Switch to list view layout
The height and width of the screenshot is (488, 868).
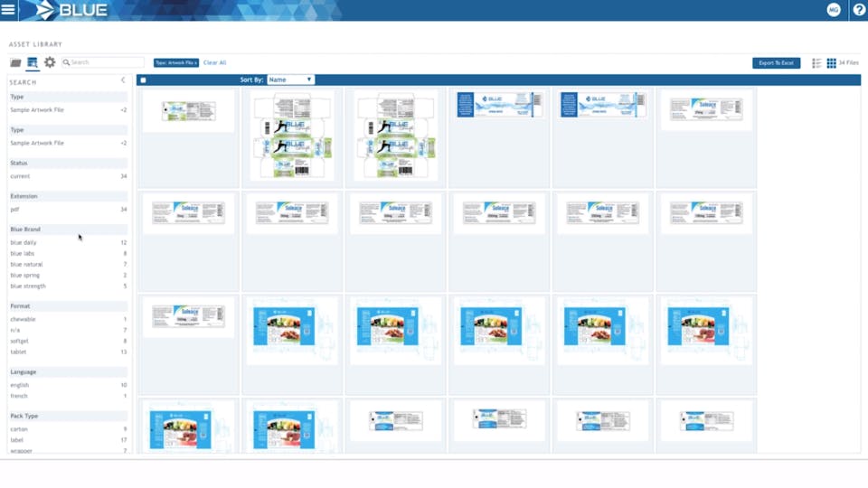coord(816,63)
